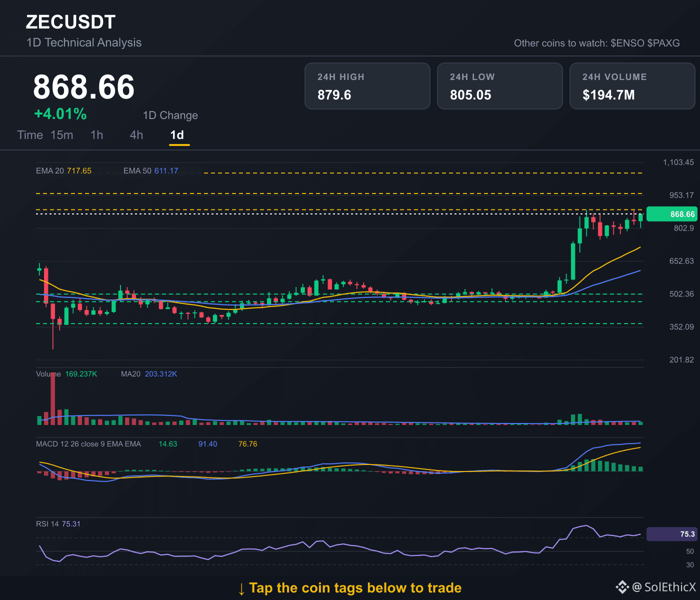700x600 pixels.
Task: Click the 953.17 price axis label
Action: click(x=682, y=195)
